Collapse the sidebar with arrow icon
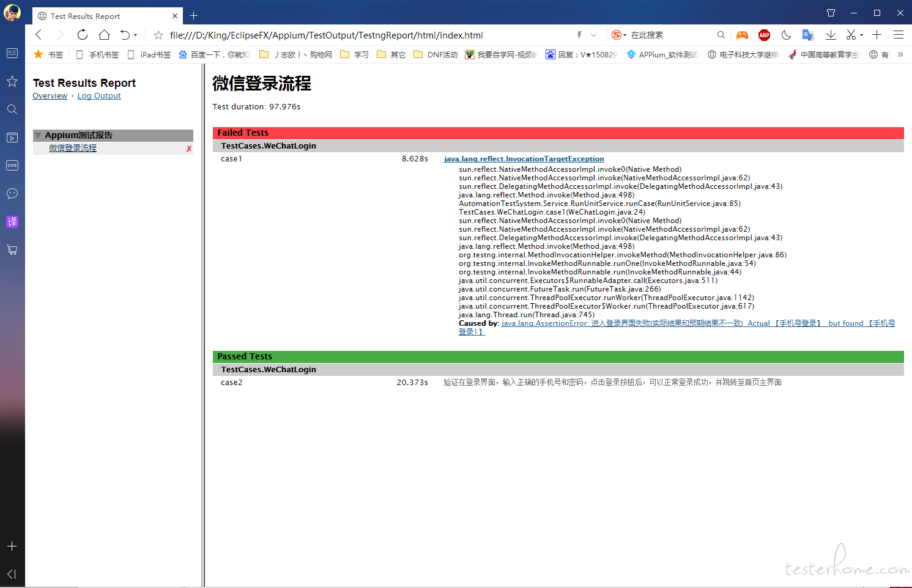This screenshot has height=588, width=912. click(x=12, y=574)
